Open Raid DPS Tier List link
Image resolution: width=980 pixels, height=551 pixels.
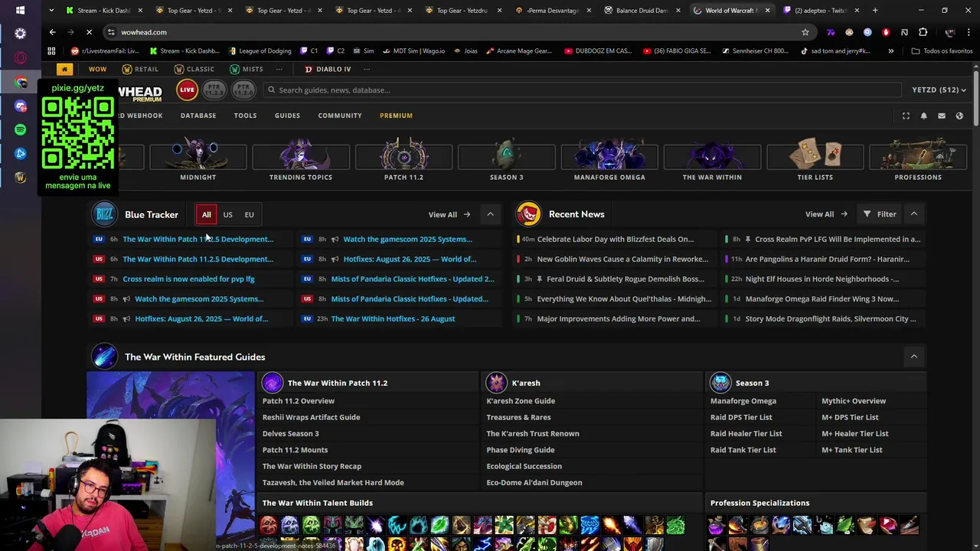(741, 417)
